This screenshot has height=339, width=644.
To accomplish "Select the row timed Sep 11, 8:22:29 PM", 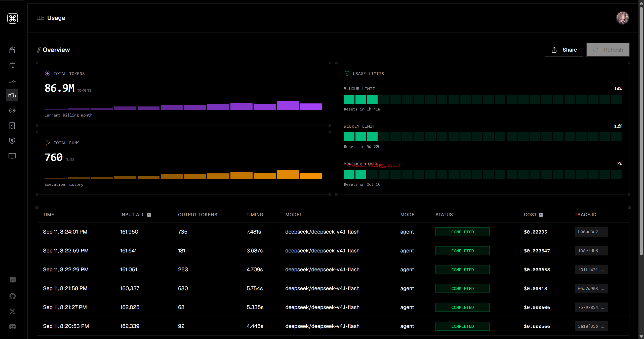I will [x=333, y=270].
